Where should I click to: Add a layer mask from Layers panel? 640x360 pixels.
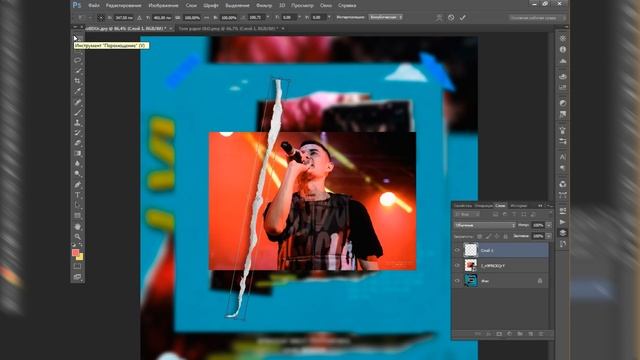point(499,334)
